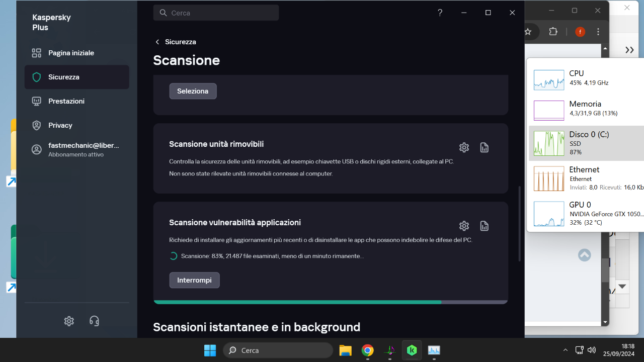This screenshot has height=362, width=644.
Task: Click the scan status text showing 83%
Action: [272, 256]
